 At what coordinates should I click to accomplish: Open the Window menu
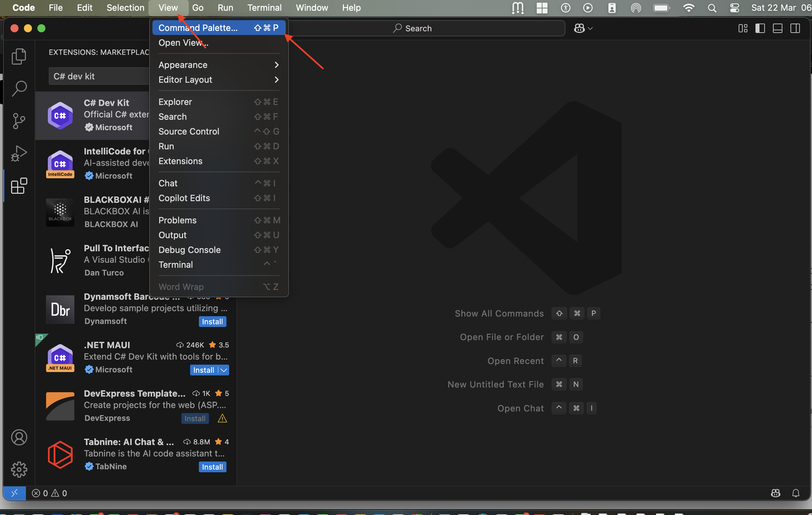point(312,8)
